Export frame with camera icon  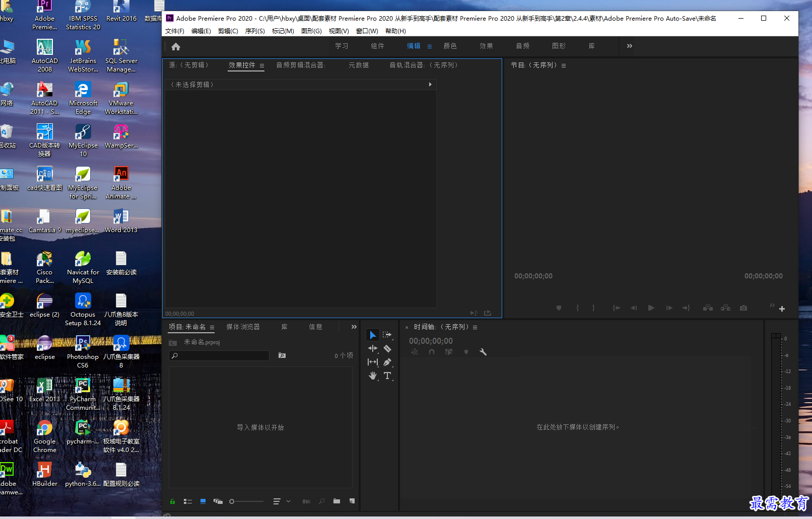pyautogui.click(x=743, y=308)
